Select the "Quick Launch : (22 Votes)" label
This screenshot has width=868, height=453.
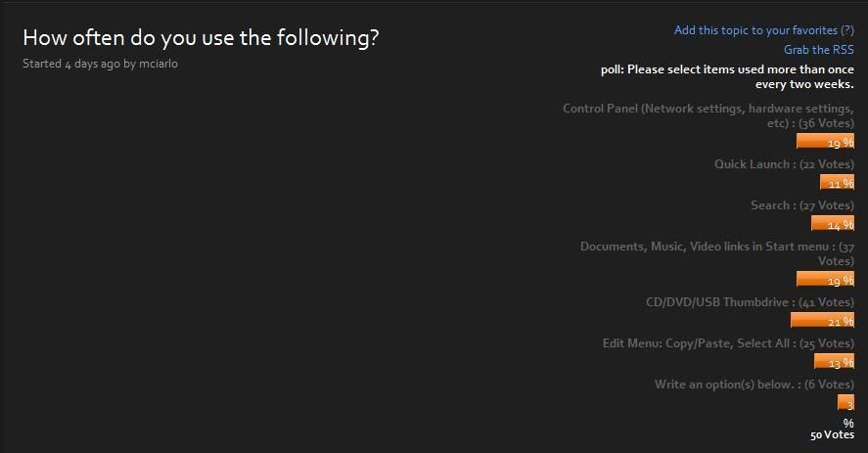[784, 164]
